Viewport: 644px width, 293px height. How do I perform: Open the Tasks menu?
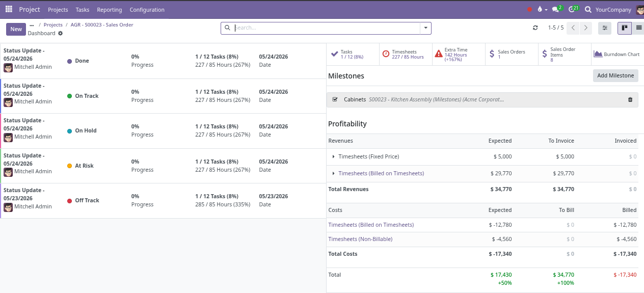pos(83,10)
